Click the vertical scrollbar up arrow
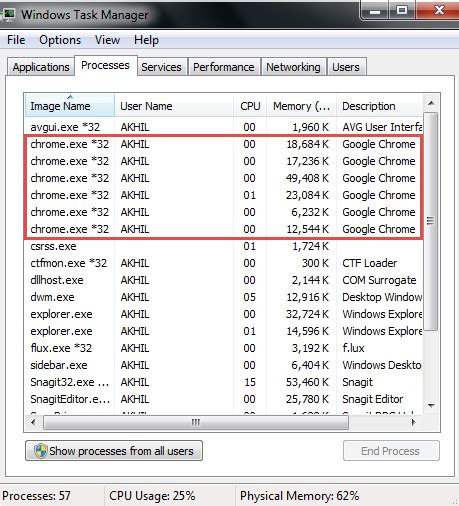Image resolution: width=459 pixels, height=506 pixels. 431,103
